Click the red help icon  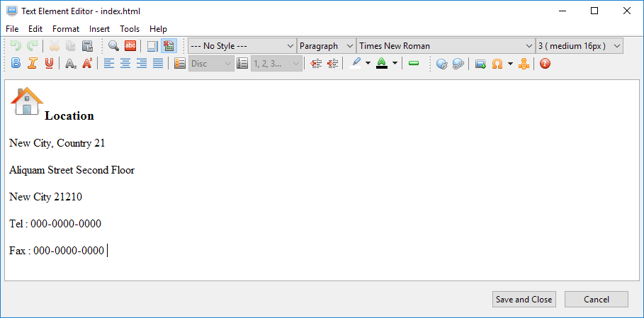(545, 64)
